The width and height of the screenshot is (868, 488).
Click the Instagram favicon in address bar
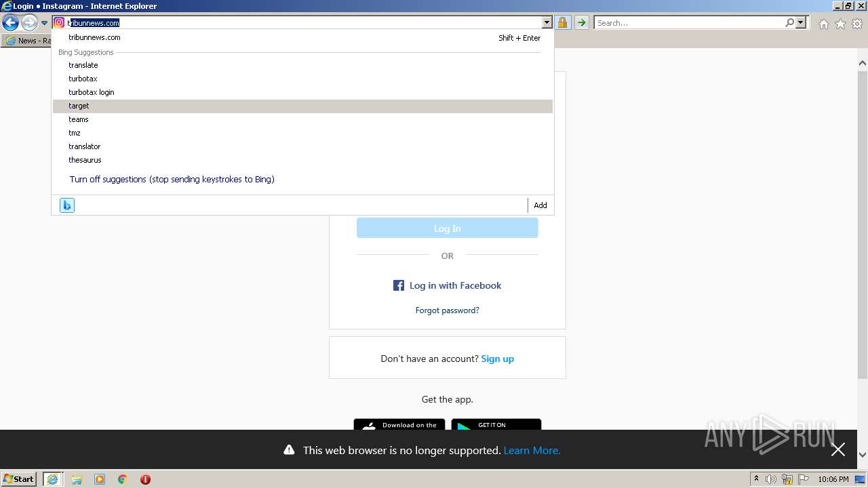59,22
